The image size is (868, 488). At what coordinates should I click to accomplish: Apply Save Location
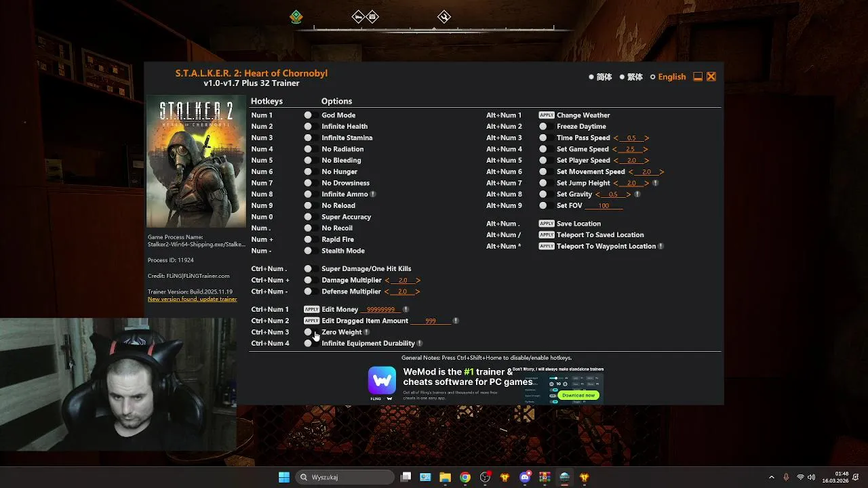[x=547, y=224]
